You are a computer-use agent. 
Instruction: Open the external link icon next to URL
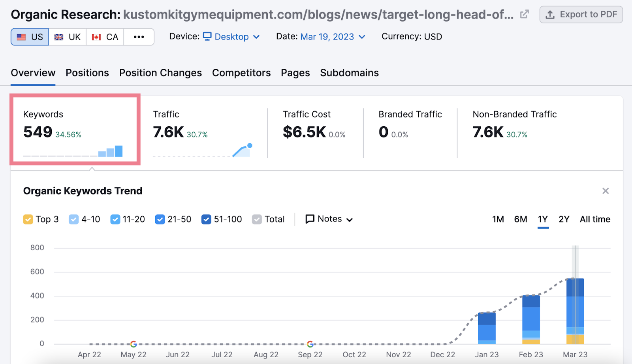coord(525,13)
